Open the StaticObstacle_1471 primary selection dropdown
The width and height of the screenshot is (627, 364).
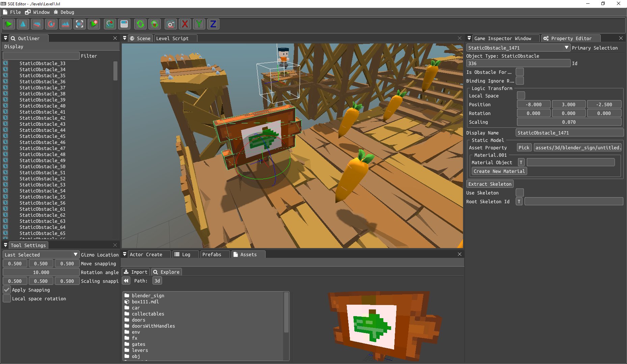518,48
